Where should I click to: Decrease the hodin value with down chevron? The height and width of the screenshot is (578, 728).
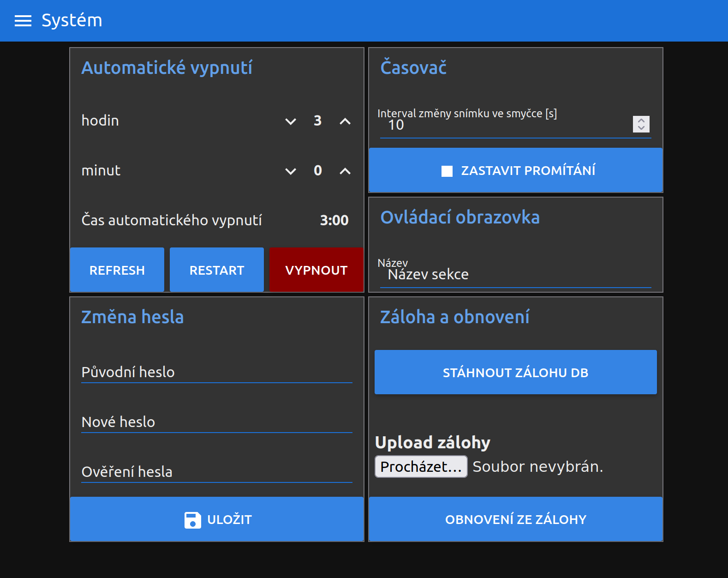pos(291,121)
